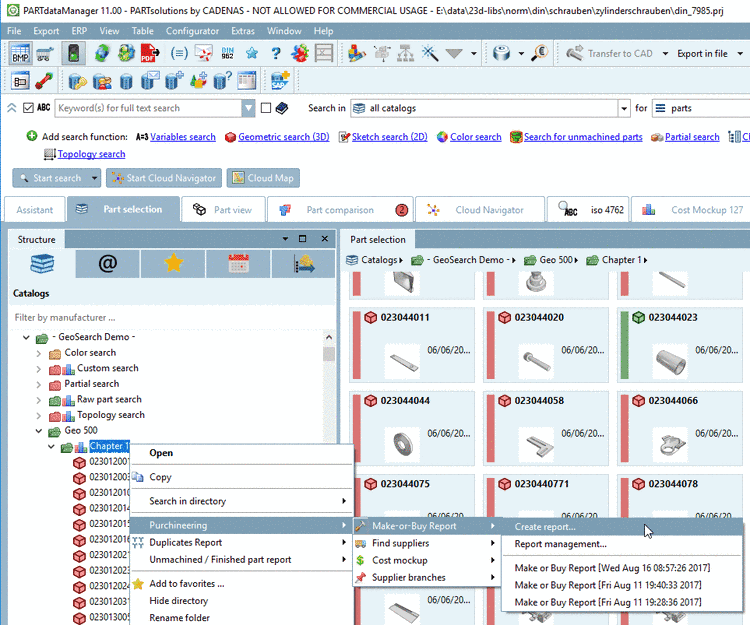Click the database with question mark icon
750x625 pixels.
pyautogui.click(x=222, y=80)
